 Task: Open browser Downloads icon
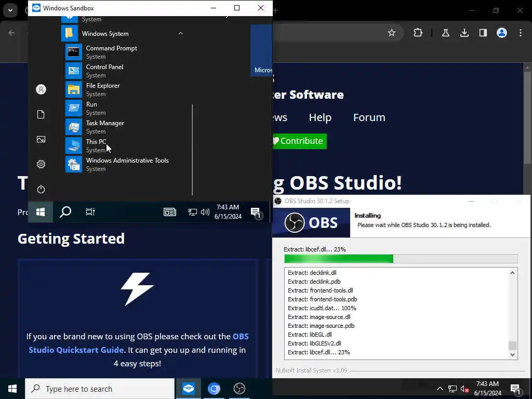[x=464, y=33]
